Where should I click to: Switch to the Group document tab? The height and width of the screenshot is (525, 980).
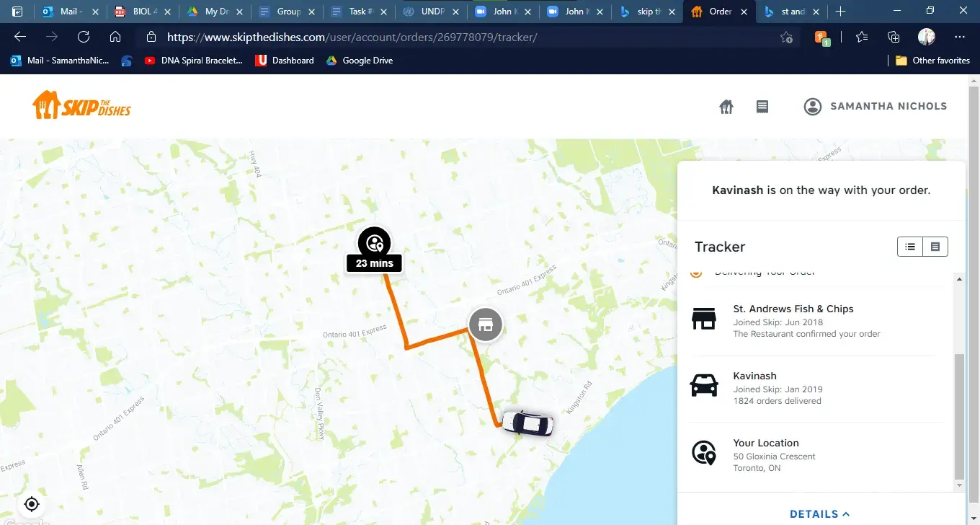[287, 12]
